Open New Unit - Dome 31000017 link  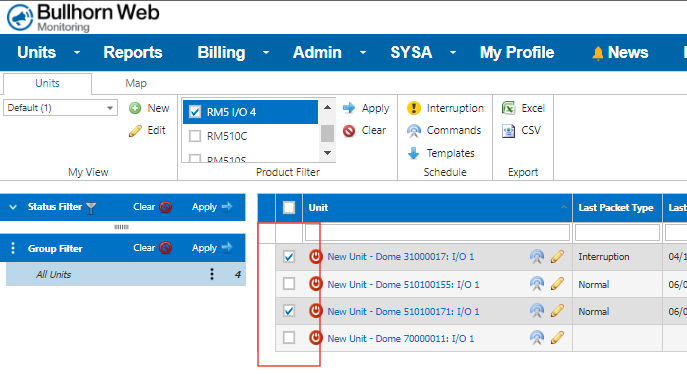400,257
